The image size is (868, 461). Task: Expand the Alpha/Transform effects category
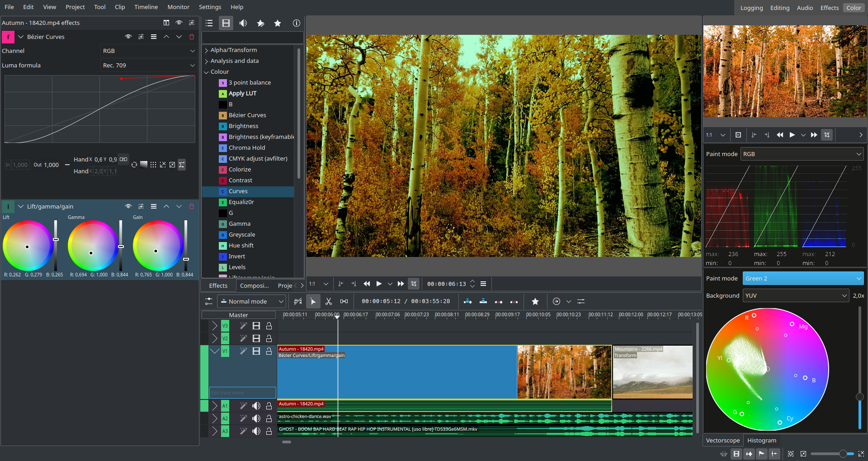coord(207,50)
